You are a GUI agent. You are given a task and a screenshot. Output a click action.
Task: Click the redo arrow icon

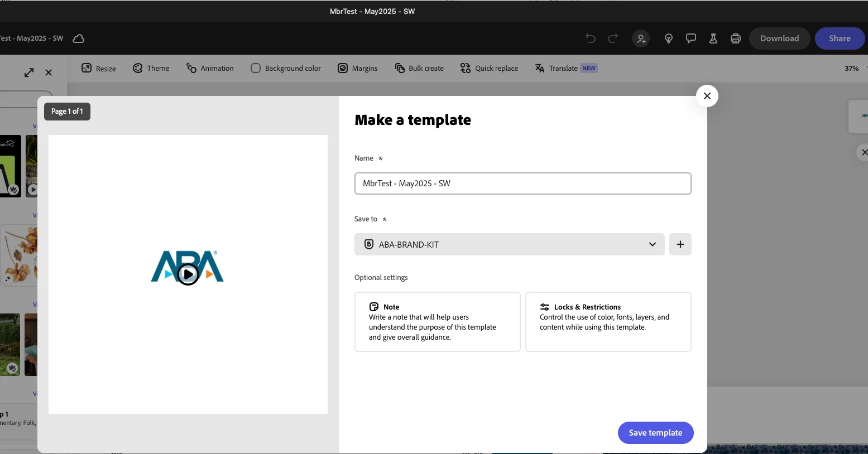tap(613, 38)
